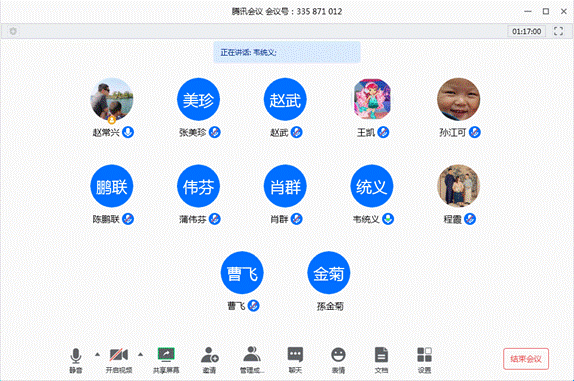Enter fullscreen using the top-right icon

[558, 31]
